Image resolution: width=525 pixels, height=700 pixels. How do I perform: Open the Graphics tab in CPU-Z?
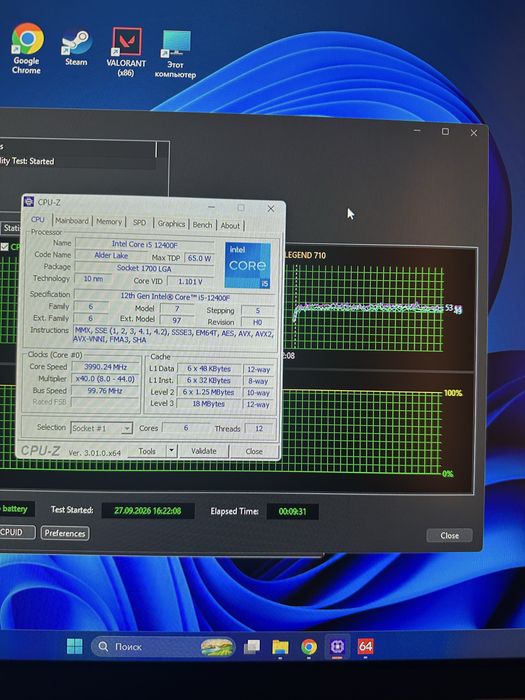tap(171, 224)
